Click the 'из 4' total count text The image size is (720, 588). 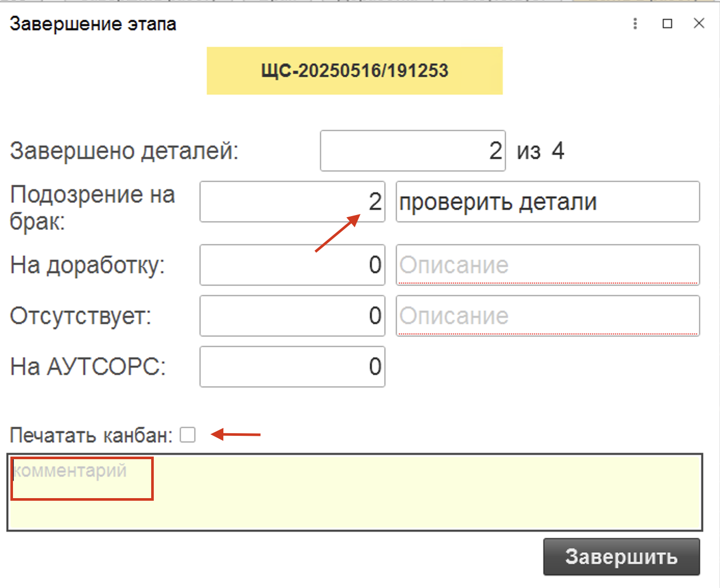point(540,151)
